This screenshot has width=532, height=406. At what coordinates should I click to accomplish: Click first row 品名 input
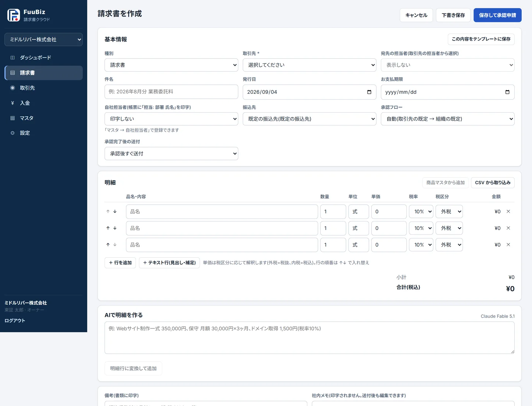[x=222, y=211]
